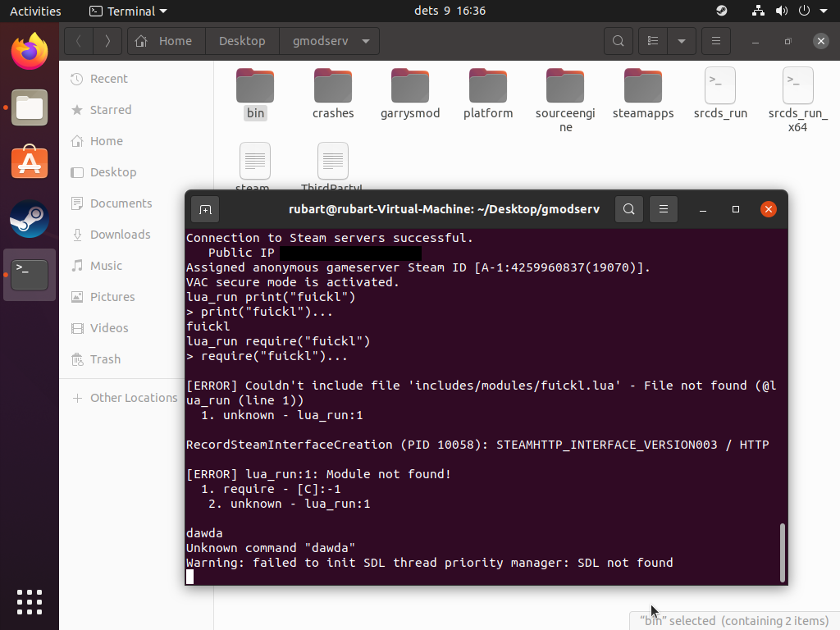Open a new tab in the terminal
840x630 pixels.
point(205,209)
